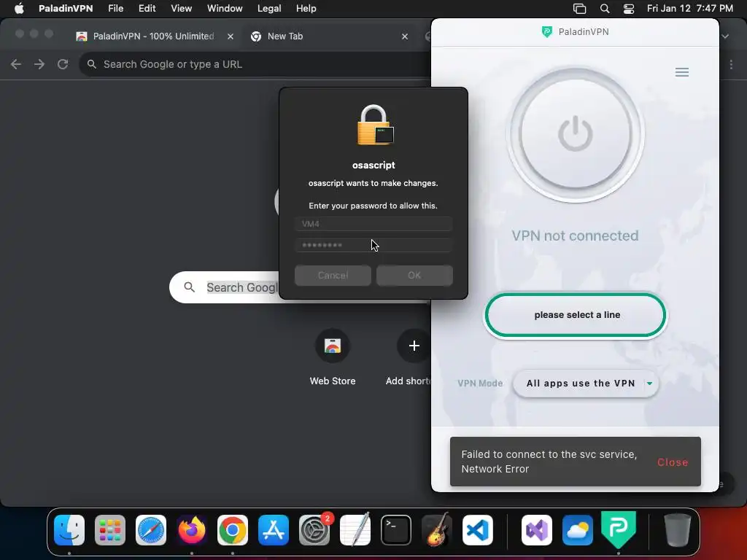Viewport: 747px width, 560px height.
Task: Expand the Chrome tab search chevron
Action: click(x=725, y=36)
